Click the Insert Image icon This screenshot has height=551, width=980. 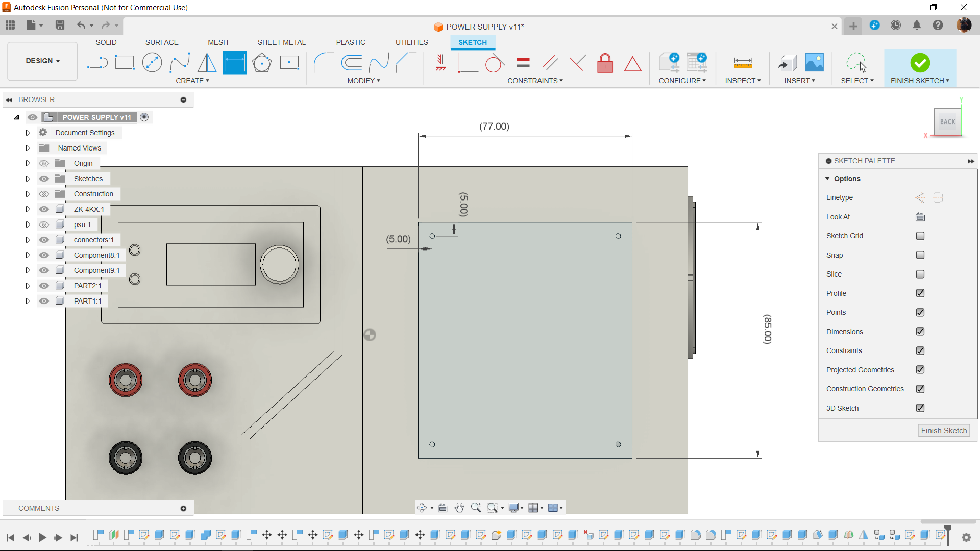[814, 63]
